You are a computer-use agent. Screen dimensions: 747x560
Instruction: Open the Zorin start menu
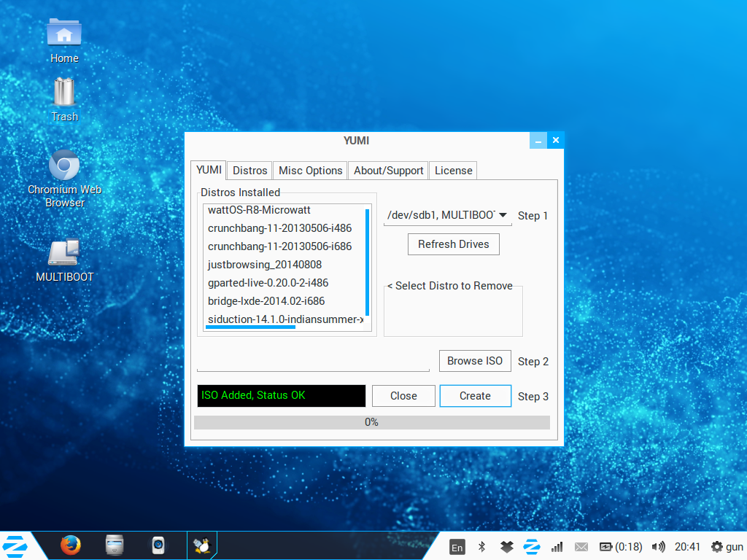(x=15, y=546)
